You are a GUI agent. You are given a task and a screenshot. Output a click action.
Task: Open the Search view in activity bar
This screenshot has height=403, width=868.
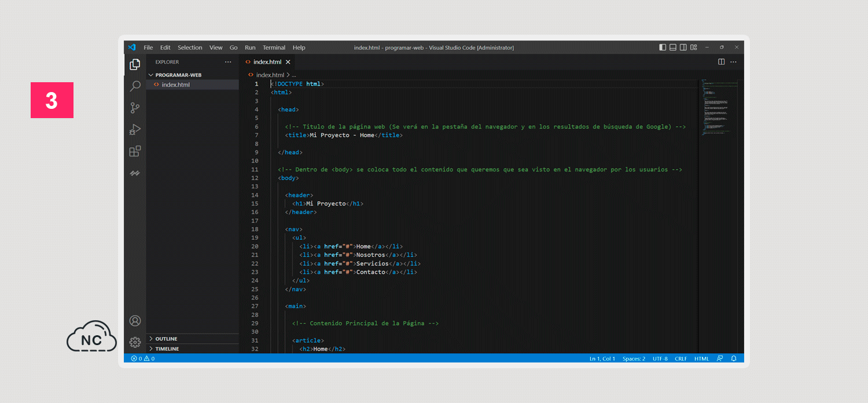135,86
